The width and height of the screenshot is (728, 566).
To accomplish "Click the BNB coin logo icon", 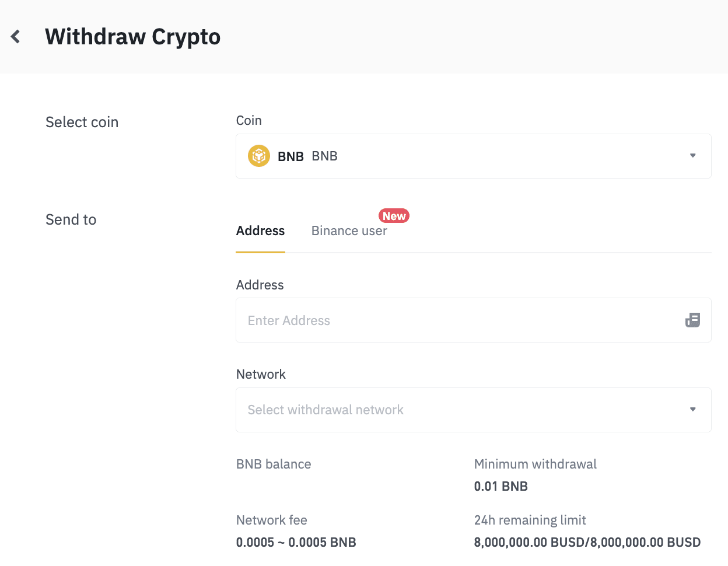I will click(259, 156).
